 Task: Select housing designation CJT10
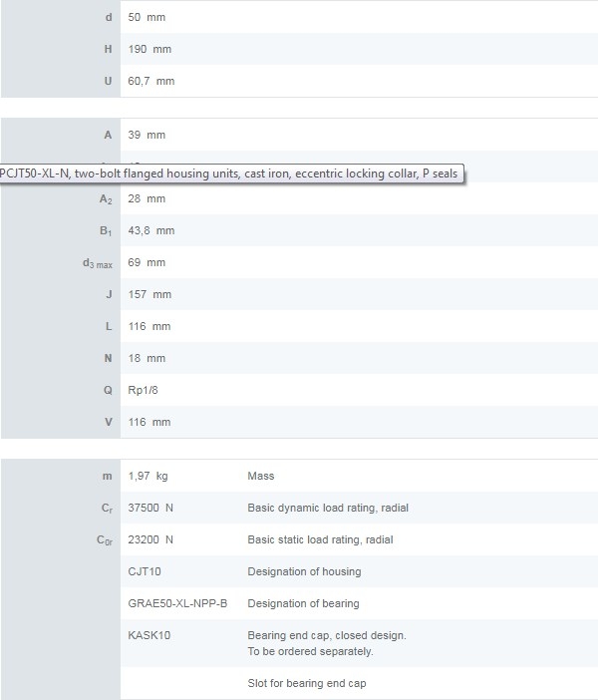(x=145, y=572)
